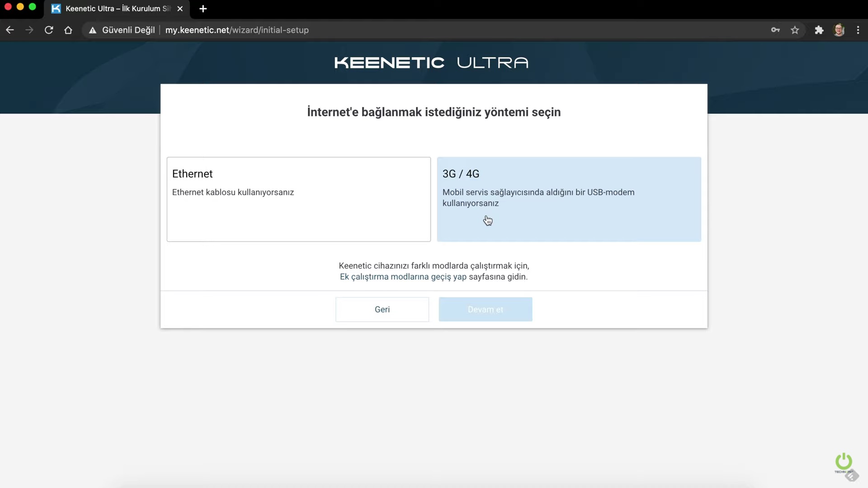Open the Chrome profile avatar
868x488 pixels.
coord(839,30)
